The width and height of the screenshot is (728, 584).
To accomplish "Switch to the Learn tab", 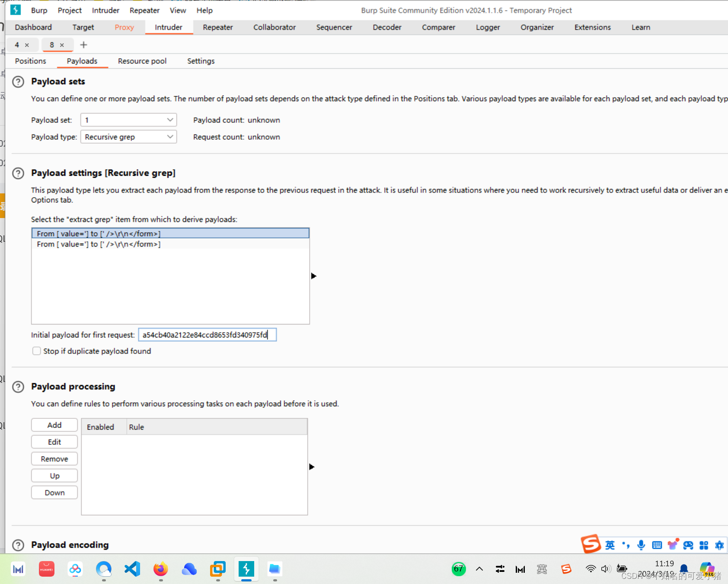I will click(641, 27).
